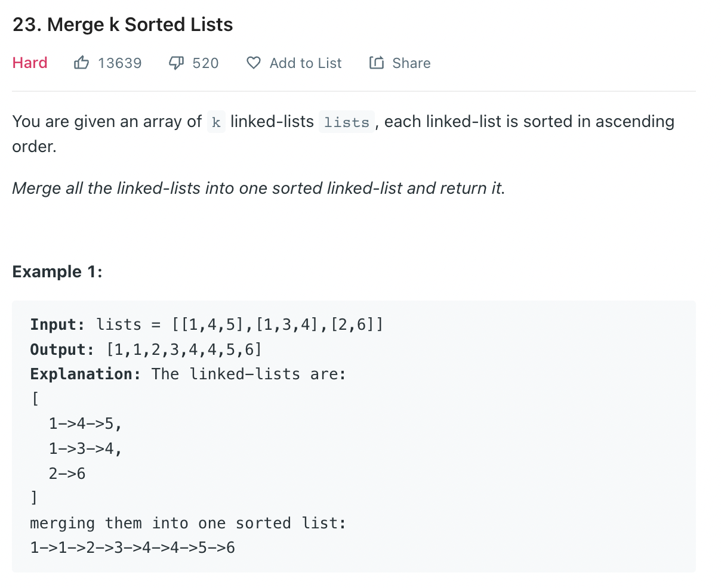Viewport: 721px width, 588px height.
Task: Click the thumbs-up icon to like the problem
Action: click(x=81, y=62)
